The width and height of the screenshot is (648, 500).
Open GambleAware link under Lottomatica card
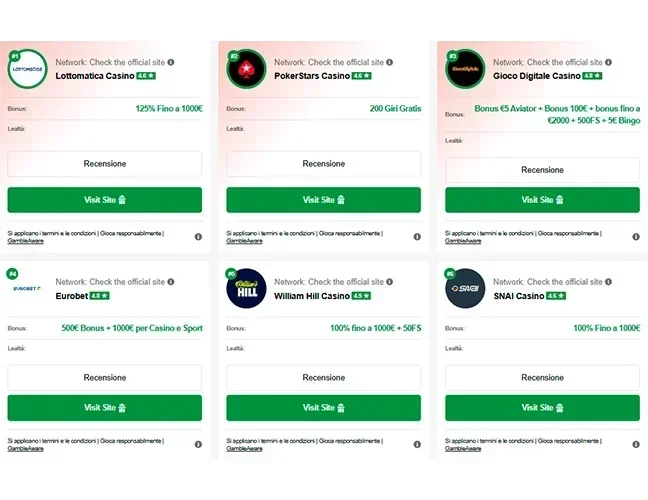pyautogui.click(x=27, y=241)
